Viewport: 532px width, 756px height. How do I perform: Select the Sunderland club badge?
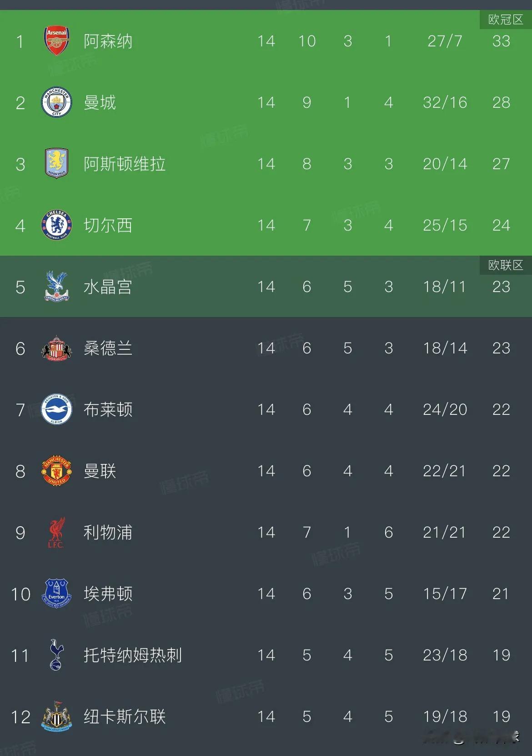click(56, 348)
